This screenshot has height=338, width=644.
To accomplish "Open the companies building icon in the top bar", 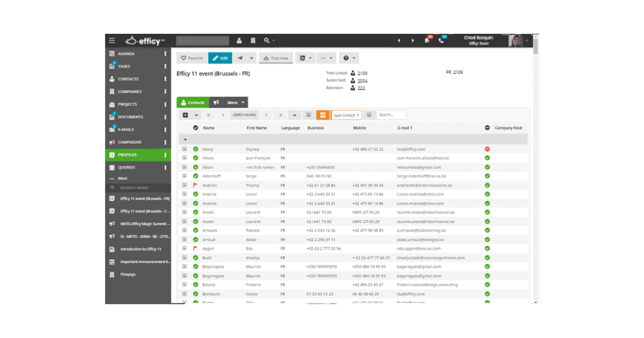I will (x=253, y=41).
